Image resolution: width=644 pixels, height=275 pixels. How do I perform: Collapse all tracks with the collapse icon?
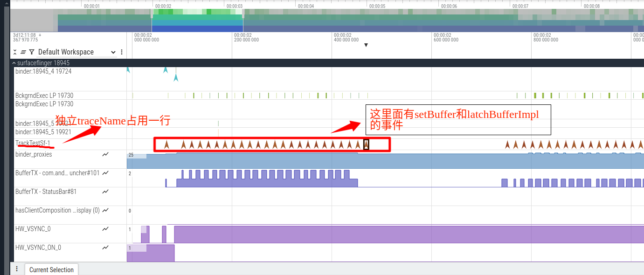coord(15,52)
